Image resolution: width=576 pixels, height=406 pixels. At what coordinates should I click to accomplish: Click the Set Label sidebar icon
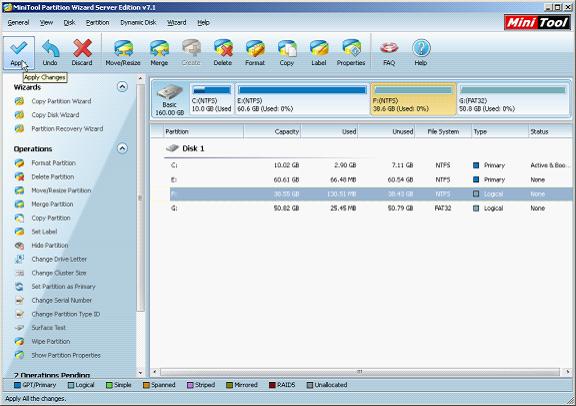click(x=19, y=231)
